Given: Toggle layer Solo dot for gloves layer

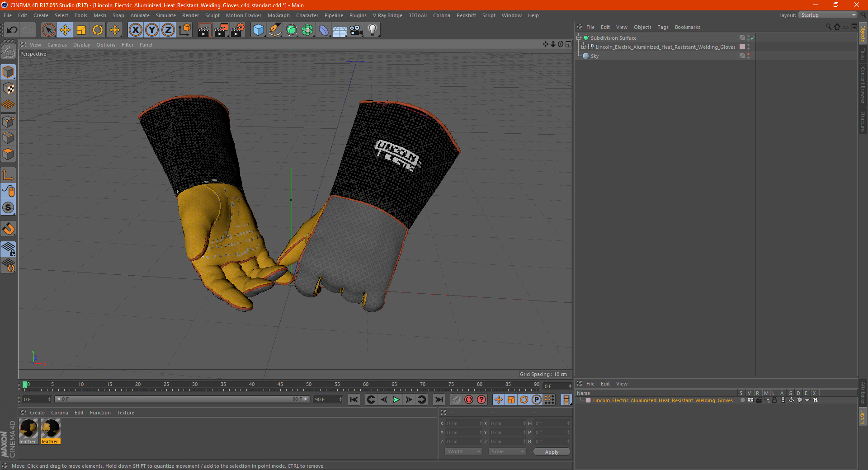Looking at the screenshot, I should tap(742, 400).
